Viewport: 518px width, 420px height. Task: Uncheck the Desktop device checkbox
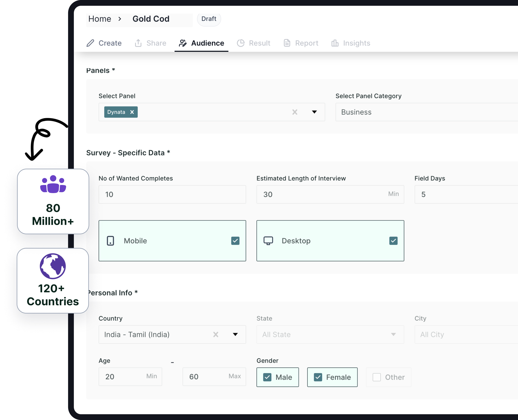(x=393, y=241)
